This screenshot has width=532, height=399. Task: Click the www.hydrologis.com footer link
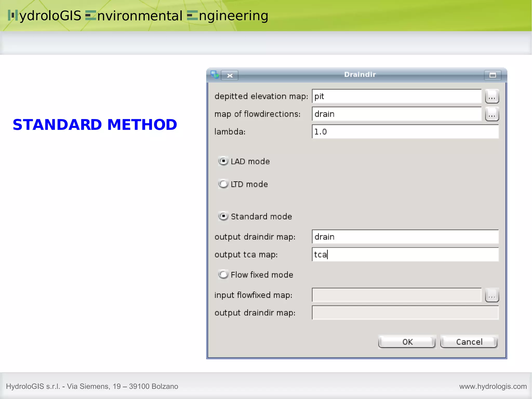(493, 387)
